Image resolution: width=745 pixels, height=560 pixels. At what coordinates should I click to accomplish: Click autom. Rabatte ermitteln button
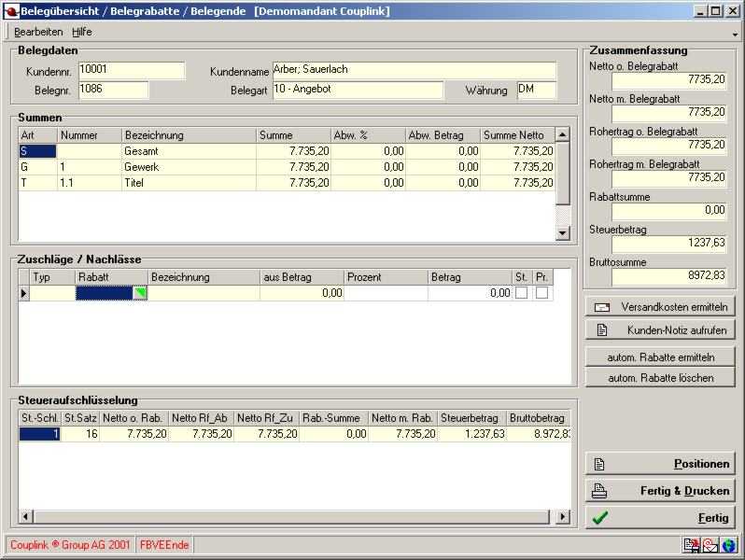pos(660,357)
